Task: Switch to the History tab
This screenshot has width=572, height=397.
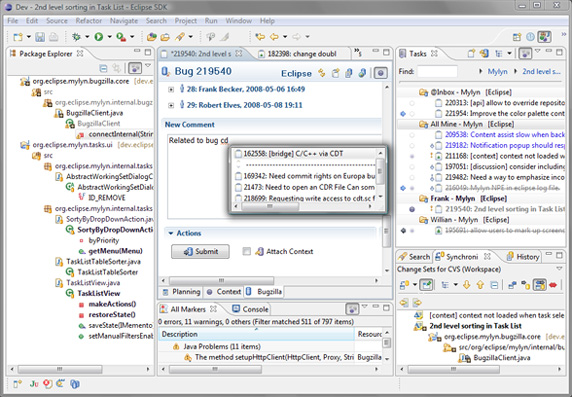Action: coord(523,257)
